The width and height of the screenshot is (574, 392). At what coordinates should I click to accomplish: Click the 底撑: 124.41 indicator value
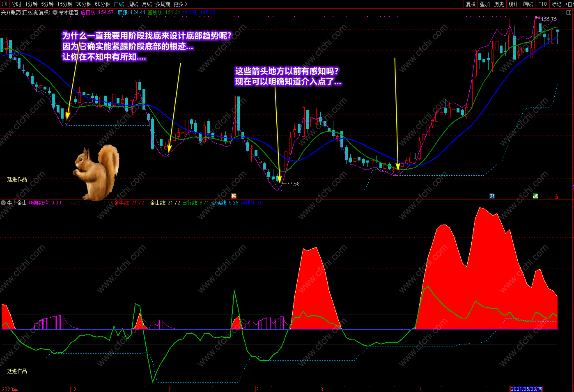[x=131, y=12]
